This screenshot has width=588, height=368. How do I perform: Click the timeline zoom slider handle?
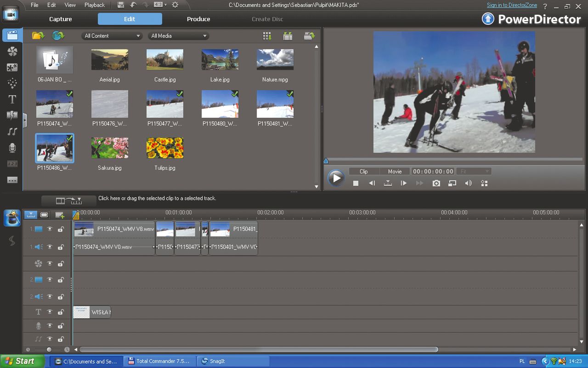click(x=49, y=350)
